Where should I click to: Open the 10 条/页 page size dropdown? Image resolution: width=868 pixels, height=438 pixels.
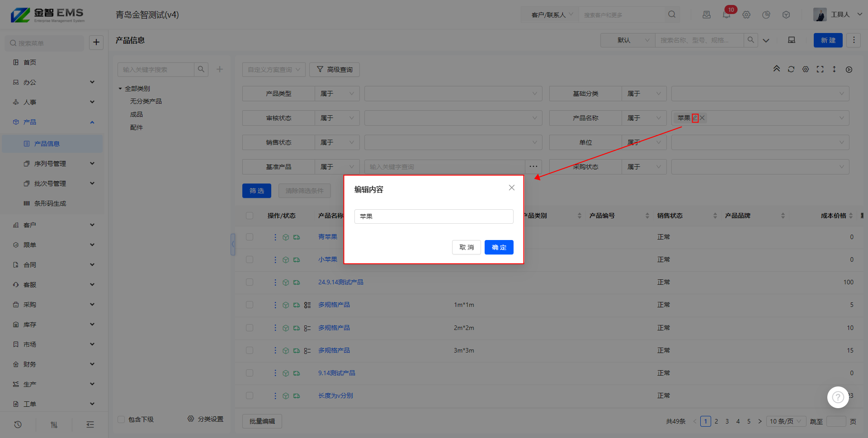786,421
